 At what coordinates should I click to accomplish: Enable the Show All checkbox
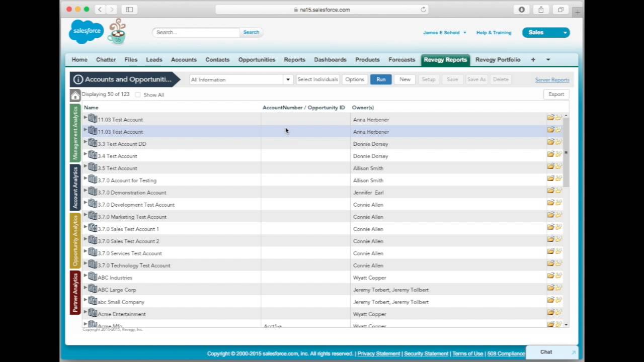138,95
